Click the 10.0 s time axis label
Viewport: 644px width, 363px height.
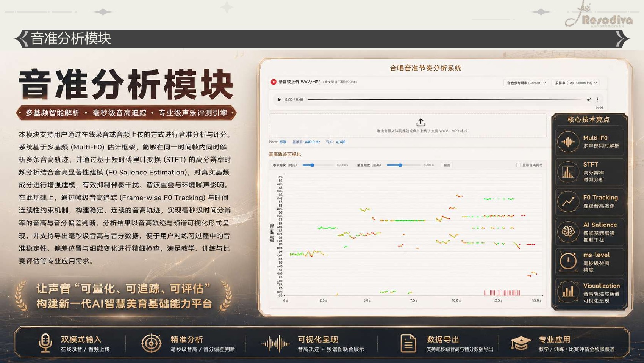pyautogui.click(x=456, y=300)
